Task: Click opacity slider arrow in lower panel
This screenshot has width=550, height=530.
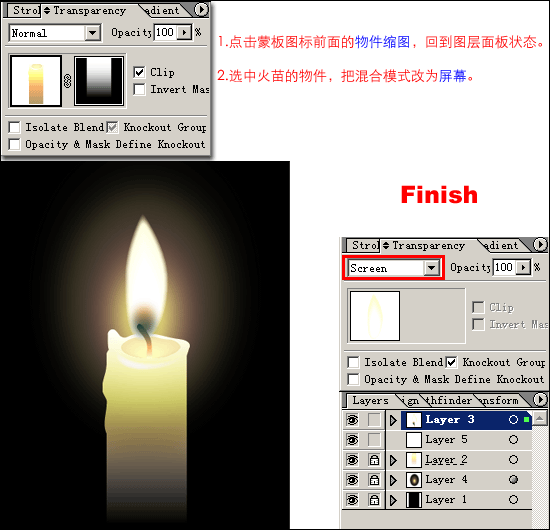Action: point(523,267)
